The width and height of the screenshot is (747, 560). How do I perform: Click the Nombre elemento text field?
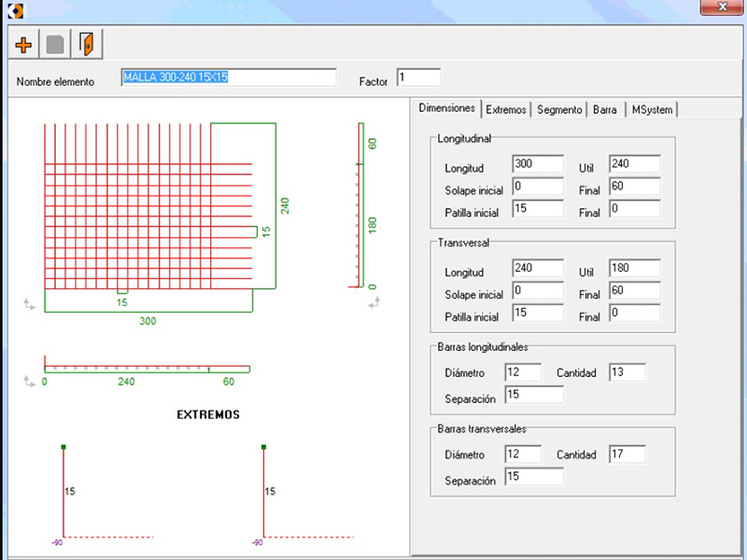(x=229, y=77)
